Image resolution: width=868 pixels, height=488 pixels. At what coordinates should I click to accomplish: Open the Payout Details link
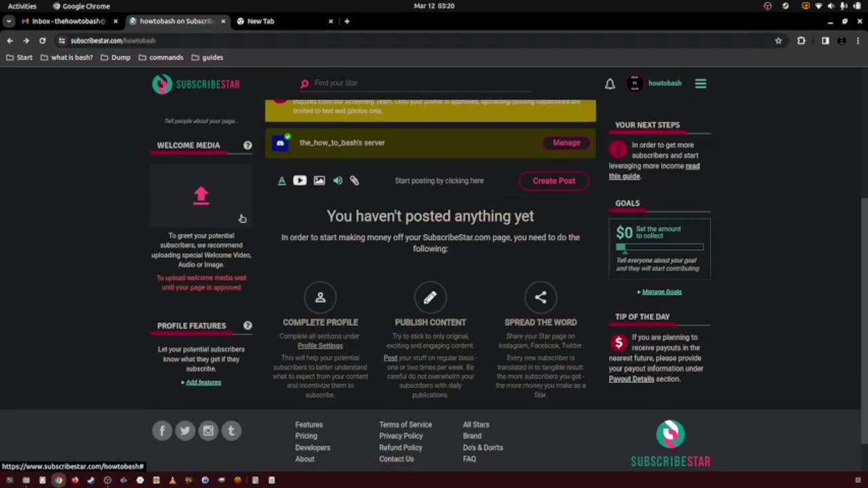631,379
